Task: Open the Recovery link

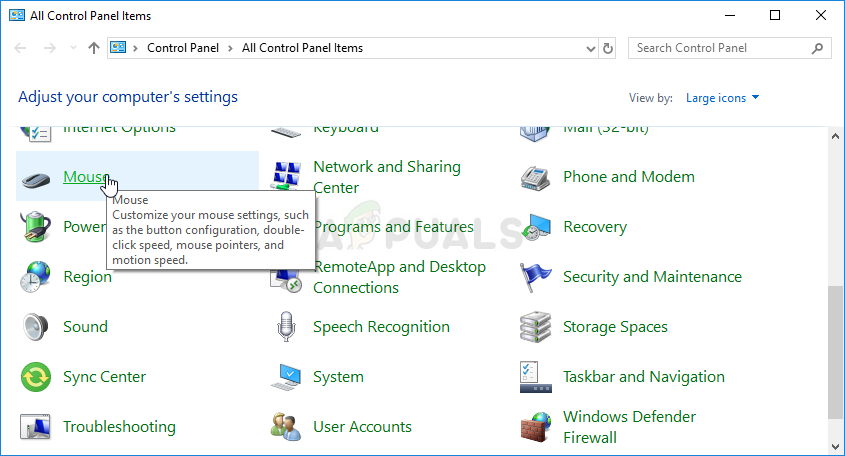Action: coord(595,227)
